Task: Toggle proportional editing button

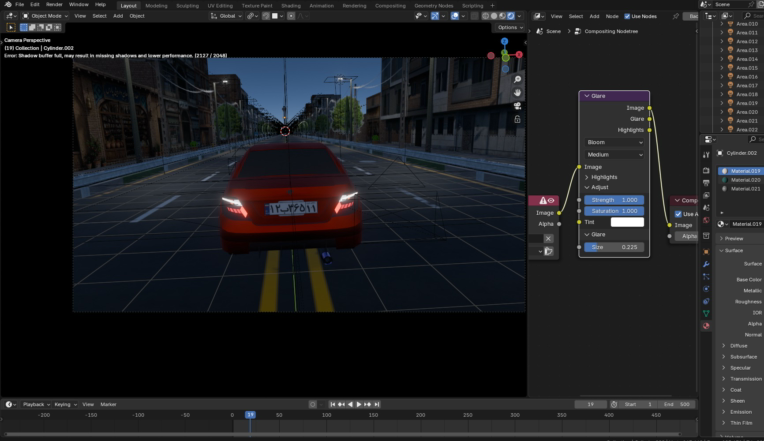Action: [291, 16]
